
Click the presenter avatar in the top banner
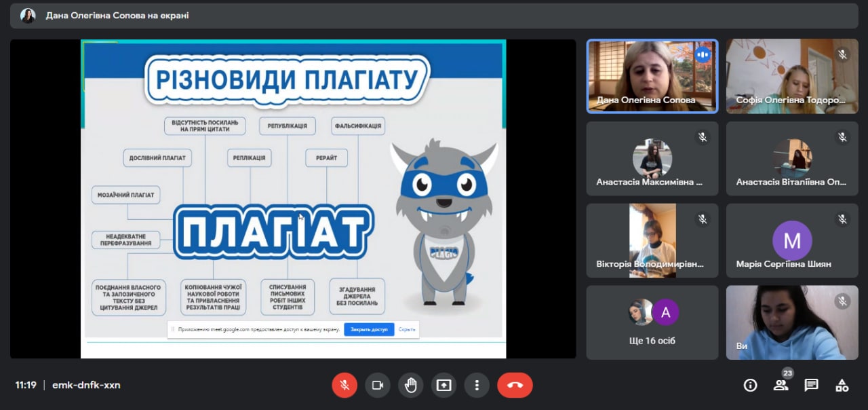pyautogui.click(x=28, y=16)
